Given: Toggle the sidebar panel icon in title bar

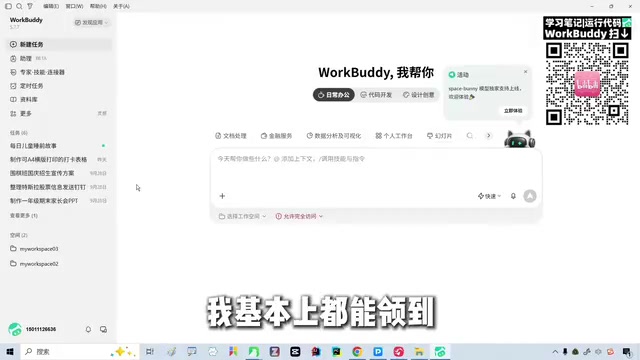Looking at the screenshot, I should (x=8, y=6).
